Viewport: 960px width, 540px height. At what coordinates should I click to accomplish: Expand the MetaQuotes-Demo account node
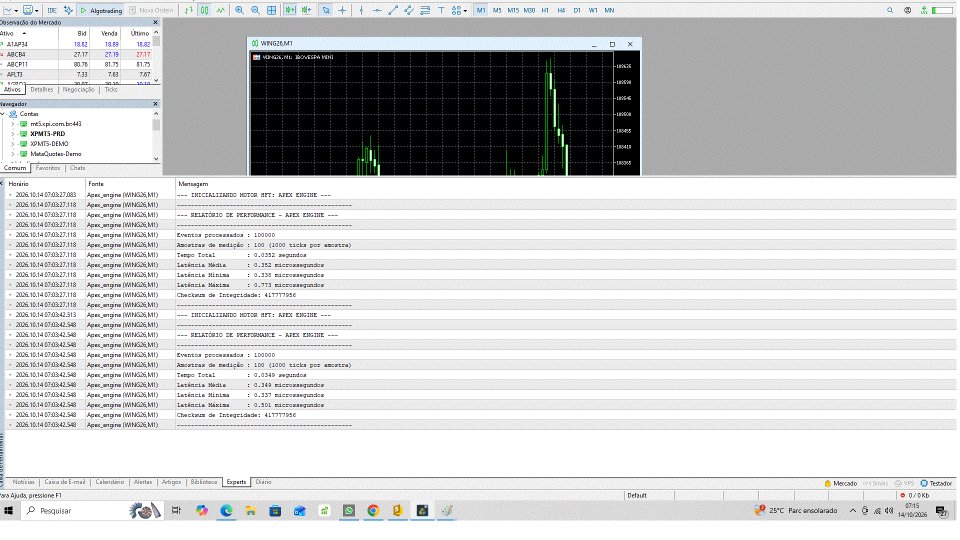[13, 154]
